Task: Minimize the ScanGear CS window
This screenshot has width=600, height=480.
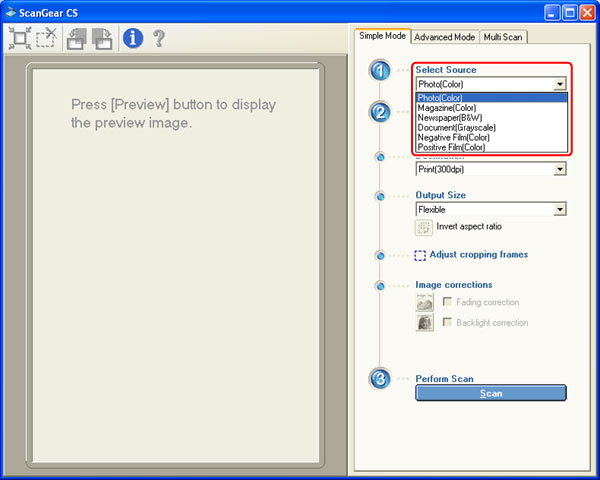Action: (551, 13)
